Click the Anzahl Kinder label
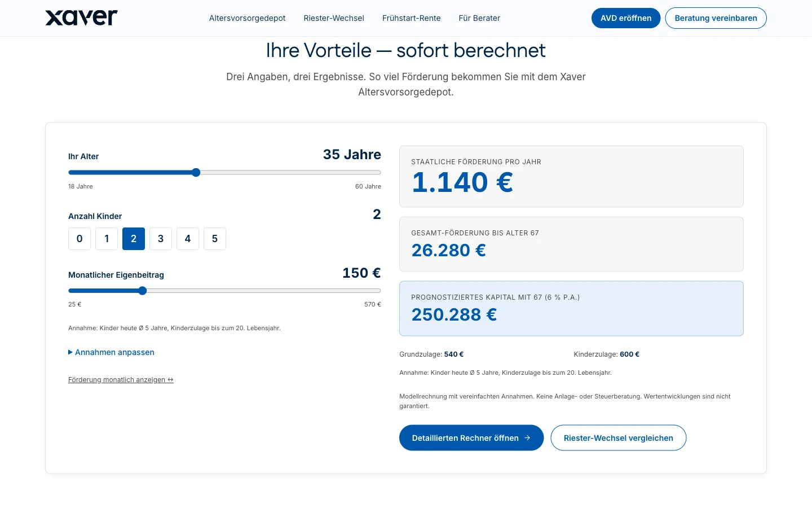The width and height of the screenshot is (812, 508). coord(95,216)
